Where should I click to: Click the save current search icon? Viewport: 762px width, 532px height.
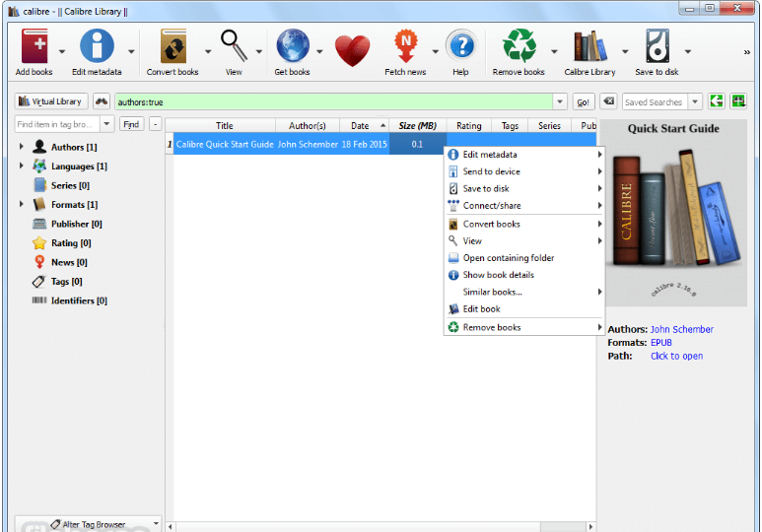point(738,101)
